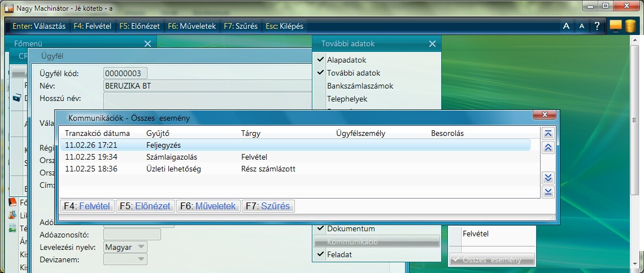Click the larger font size A icon

(567, 26)
